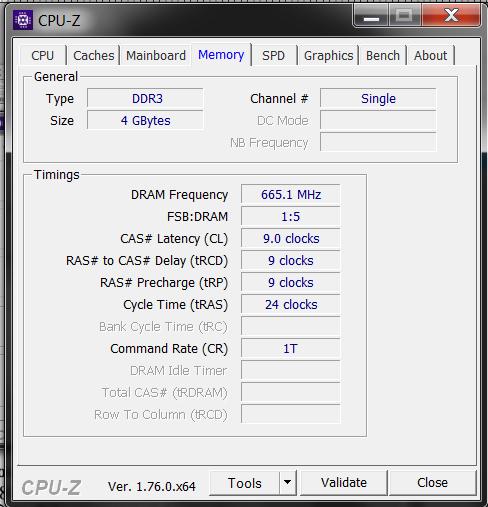The height and width of the screenshot is (507, 488).
Task: Select the CAS# Latency value field
Action: 291,238
